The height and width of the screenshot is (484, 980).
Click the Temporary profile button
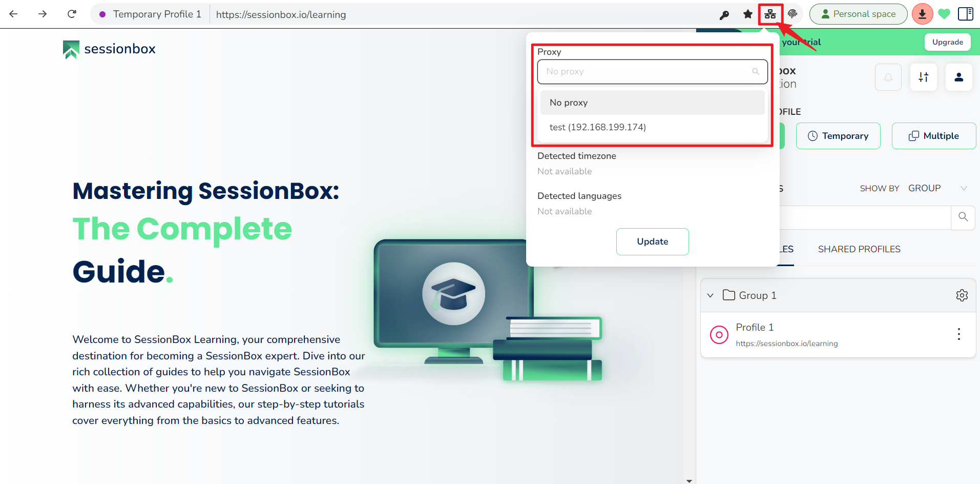(x=838, y=135)
